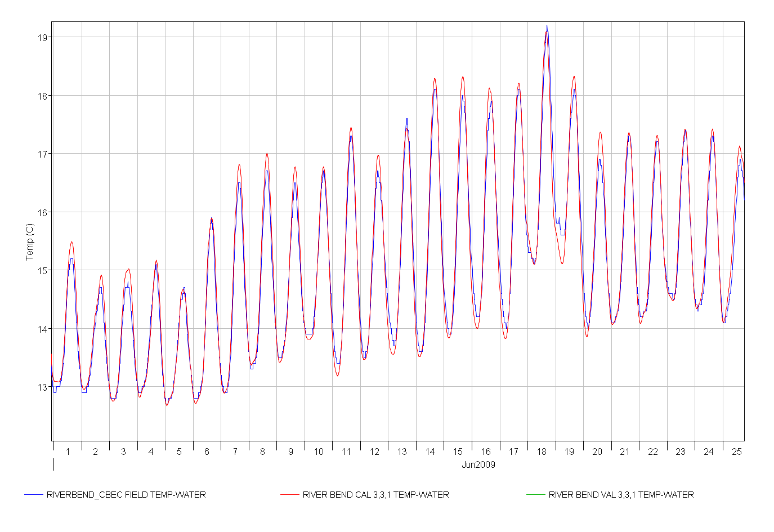Screen dimensions: 774x532
Task: Click the 17 tick label on y-axis
Action: (x=42, y=154)
